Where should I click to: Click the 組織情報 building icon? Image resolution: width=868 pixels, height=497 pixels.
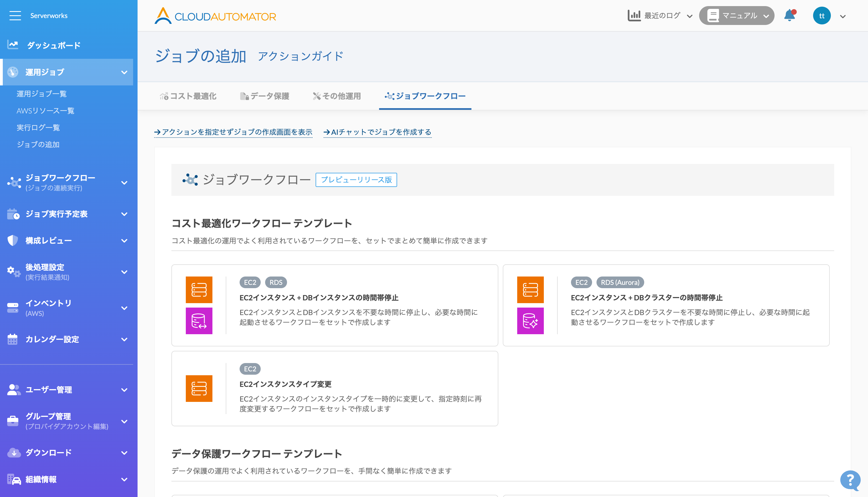14,480
